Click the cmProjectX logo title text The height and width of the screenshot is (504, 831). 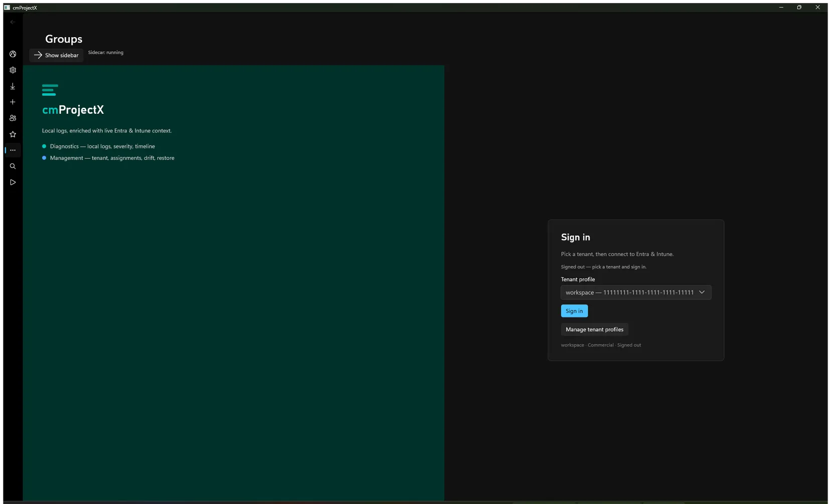[x=73, y=110]
